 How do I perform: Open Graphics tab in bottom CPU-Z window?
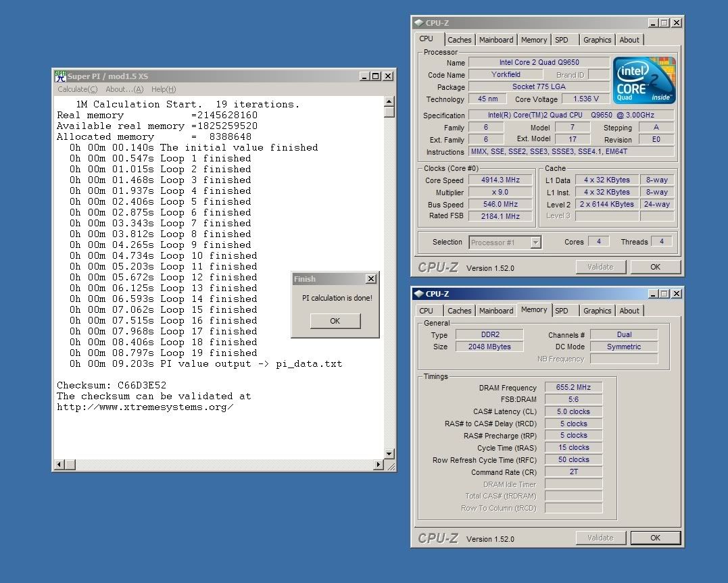pos(597,311)
